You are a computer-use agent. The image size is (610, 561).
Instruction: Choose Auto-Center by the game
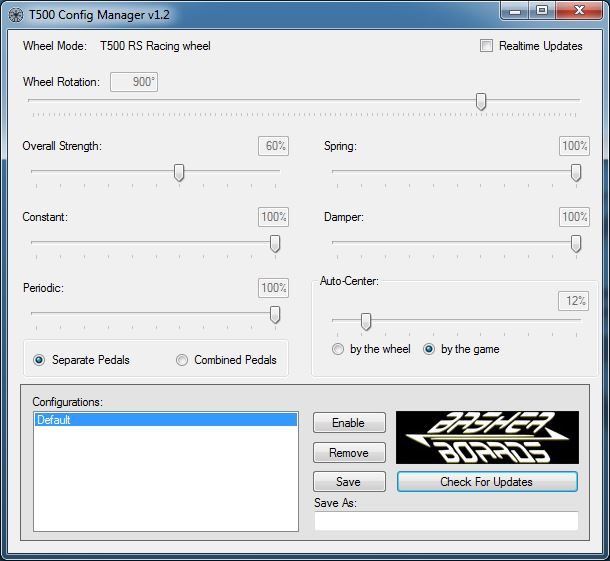(x=429, y=349)
